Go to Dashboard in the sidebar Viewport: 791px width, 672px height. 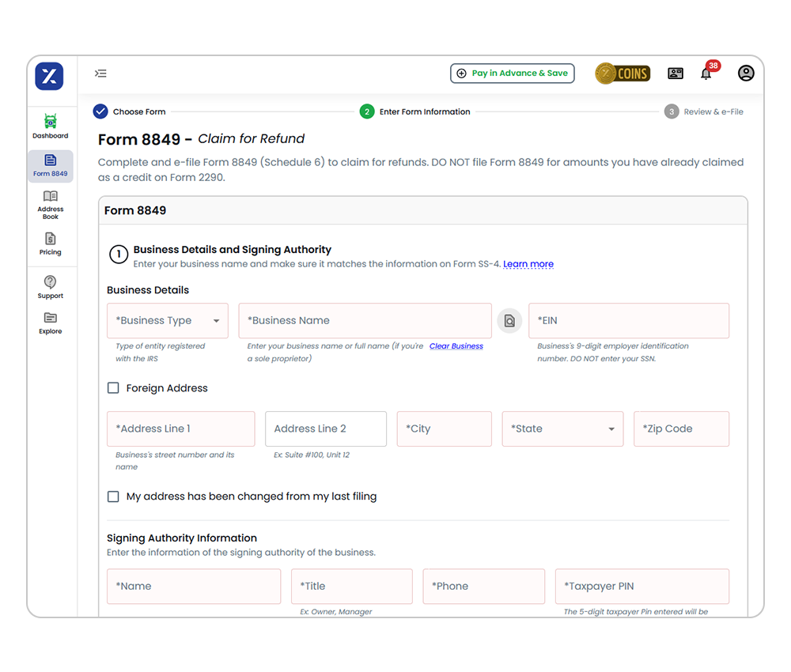[50, 126]
